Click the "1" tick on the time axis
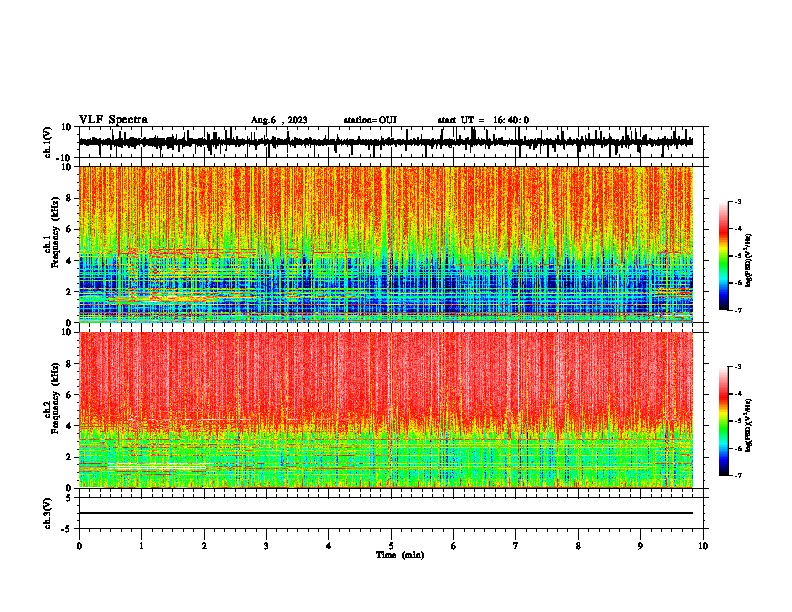Viewport: 792px width, 612px height. [x=141, y=546]
